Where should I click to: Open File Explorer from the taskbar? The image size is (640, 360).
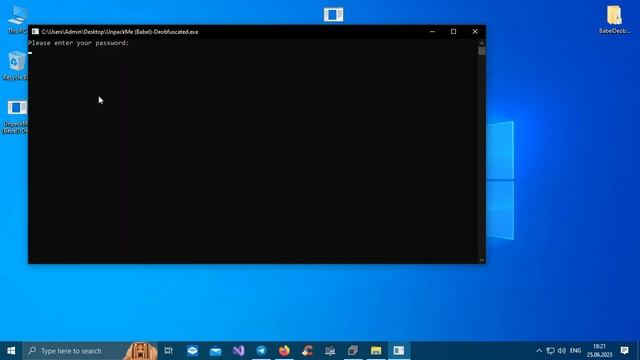(376, 351)
